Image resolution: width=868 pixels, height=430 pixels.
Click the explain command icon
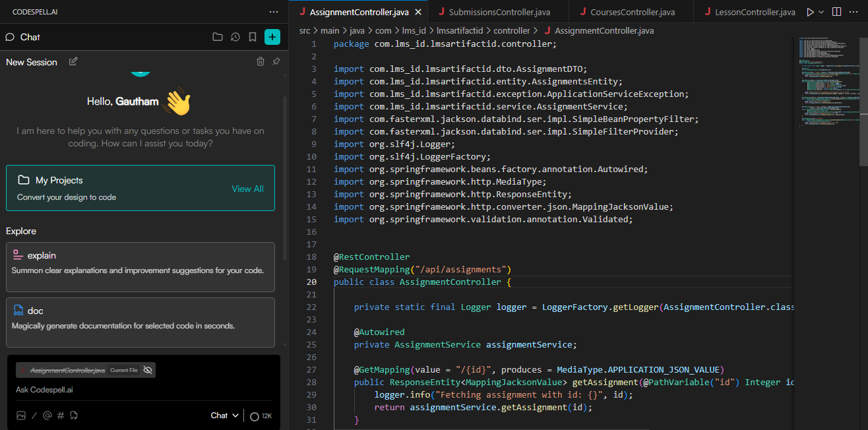coord(18,255)
